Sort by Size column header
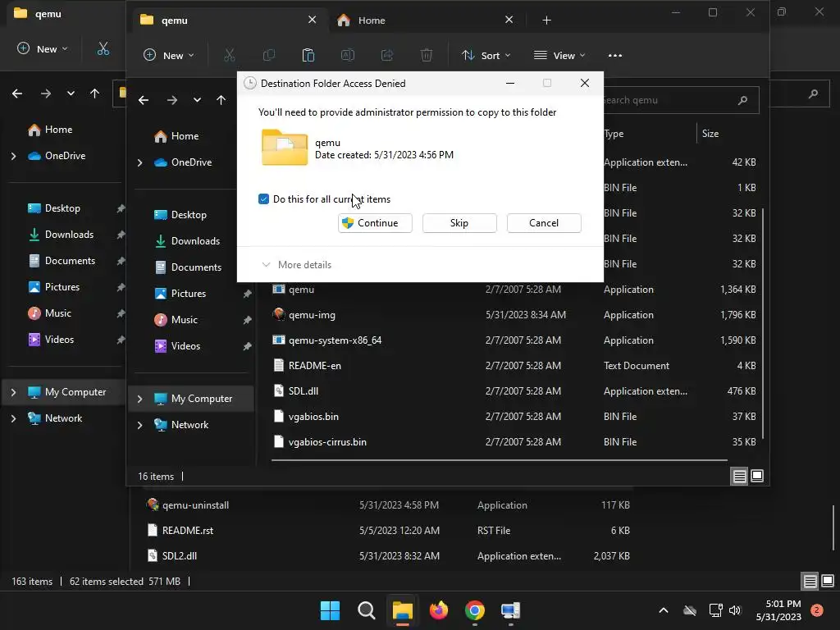Screen dimensions: 840x630 710,134
